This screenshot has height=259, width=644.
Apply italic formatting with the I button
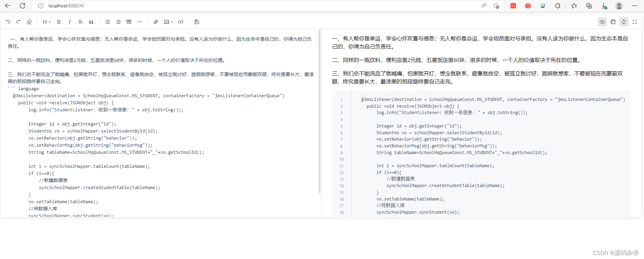tap(70, 22)
